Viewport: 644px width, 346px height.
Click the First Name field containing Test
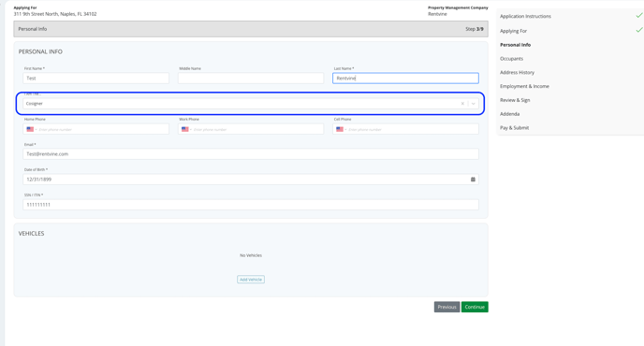point(95,78)
